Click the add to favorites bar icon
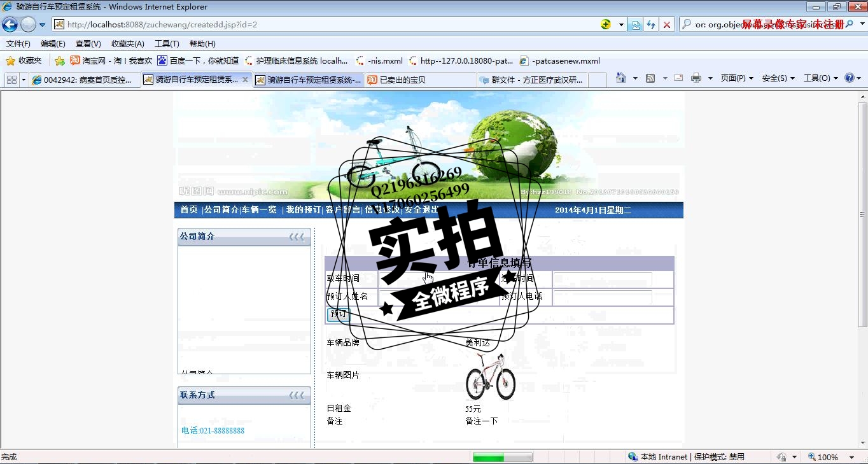The width and height of the screenshot is (868, 464). pyautogui.click(x=60, y=61)
